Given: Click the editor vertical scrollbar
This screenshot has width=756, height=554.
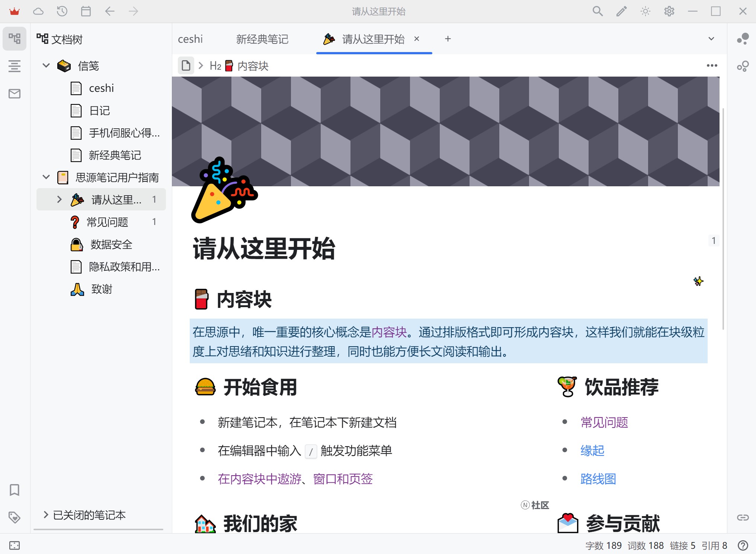Looking at the screenshot, I should click(x=723, y=219).
